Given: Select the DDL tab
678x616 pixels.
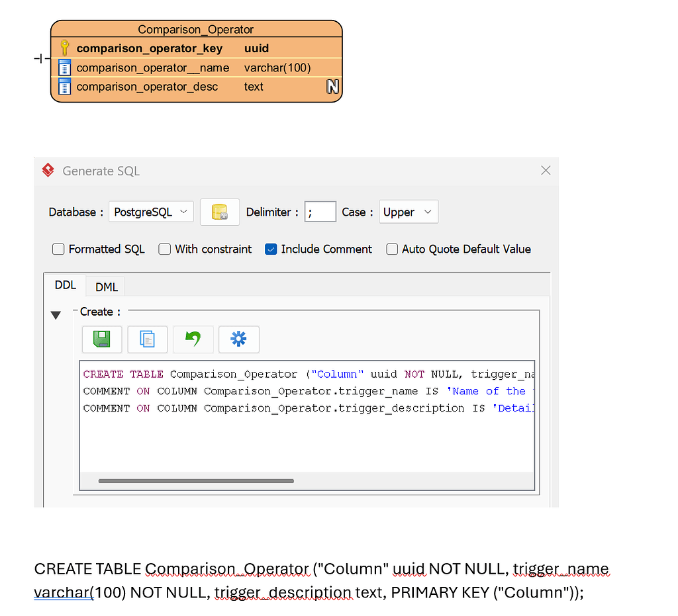Looking at the screenshot, I should click(66, 285).
